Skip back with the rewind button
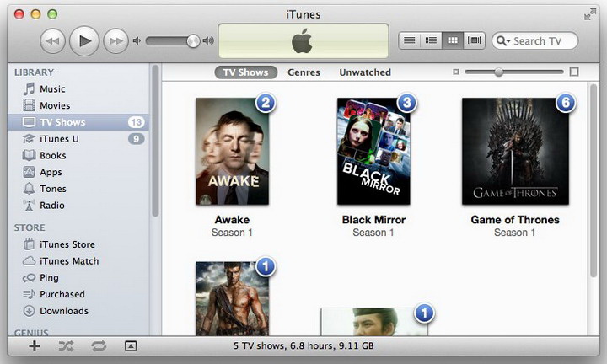607x364 pixels. 53,40
